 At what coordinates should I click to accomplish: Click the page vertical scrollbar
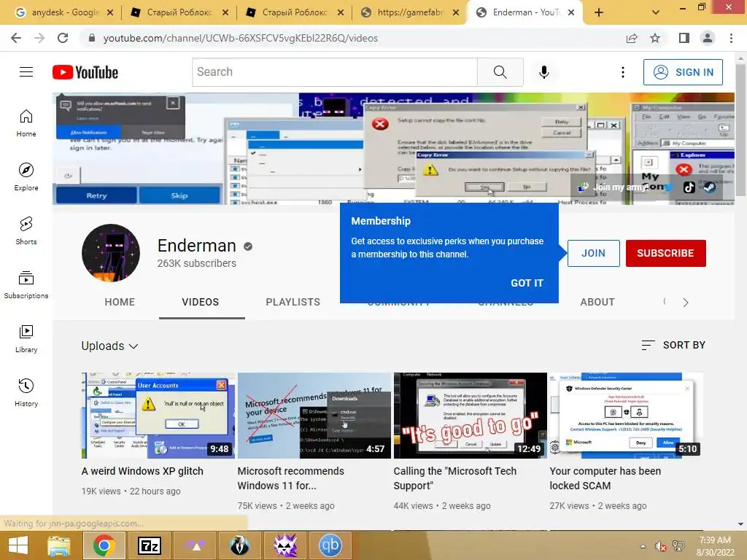pyautogui.click(x=740, y=131)
